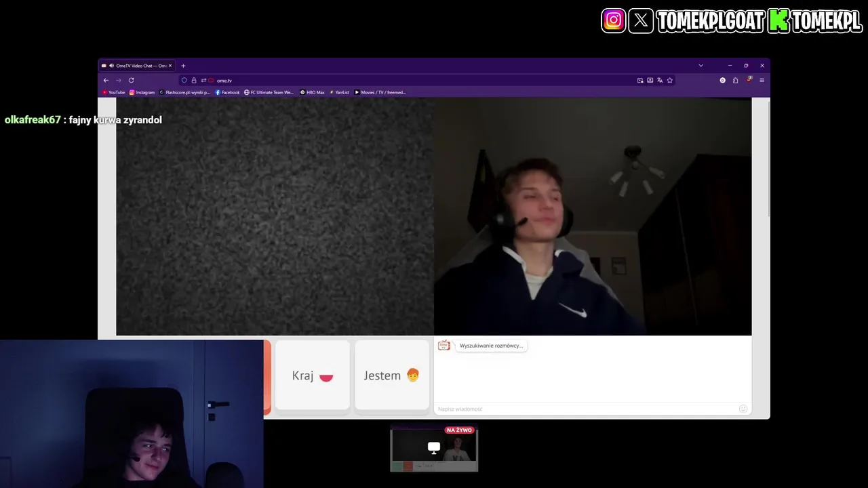Click the padlock site security icon
The height and width of the screenshot is (488, 868).
(193, 80)
